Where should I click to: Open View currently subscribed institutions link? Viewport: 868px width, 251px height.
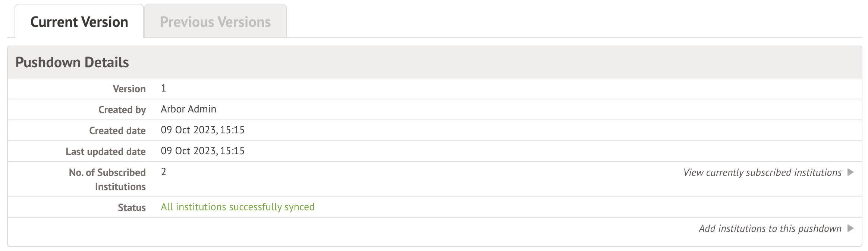(x=762, y=173)
